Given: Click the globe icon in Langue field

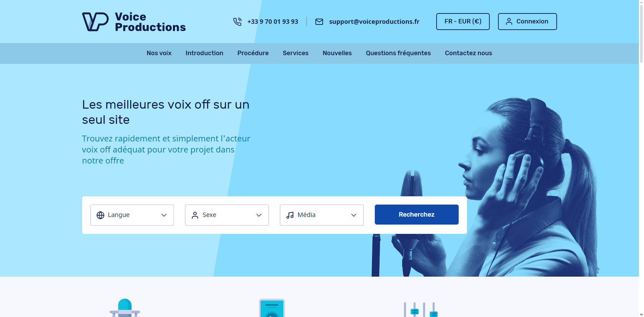Looking at the screenshot, I should coord(100,215).
